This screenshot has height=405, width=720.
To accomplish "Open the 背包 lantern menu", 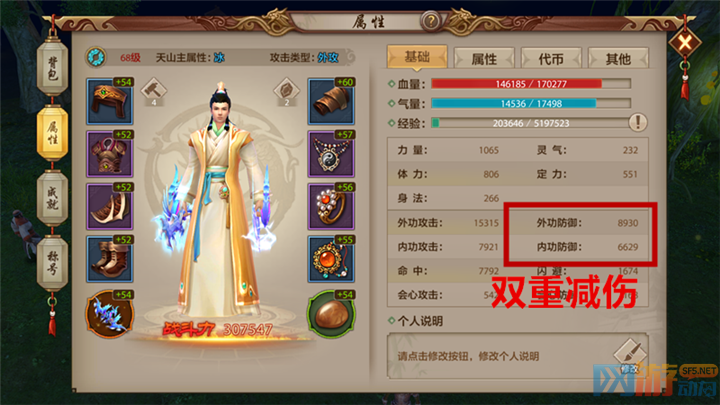I will 52,68.
